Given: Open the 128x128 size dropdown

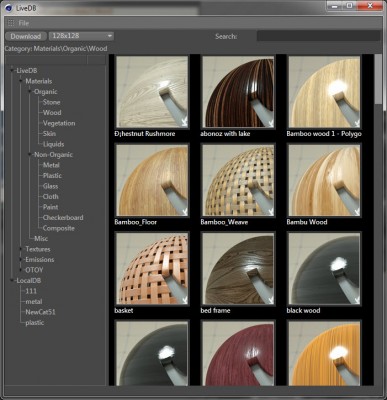Looking at the screenshot, I should 81,36.
